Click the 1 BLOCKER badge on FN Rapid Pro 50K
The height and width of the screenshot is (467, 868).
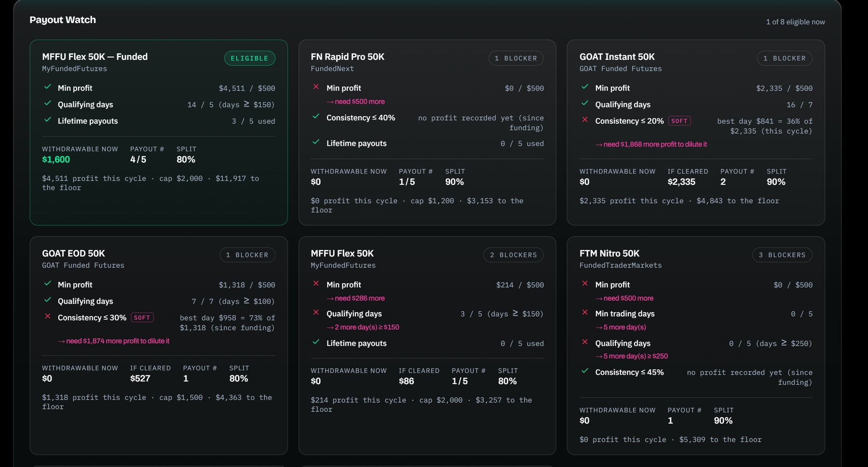pyautogui.click(x=516, y=58)
